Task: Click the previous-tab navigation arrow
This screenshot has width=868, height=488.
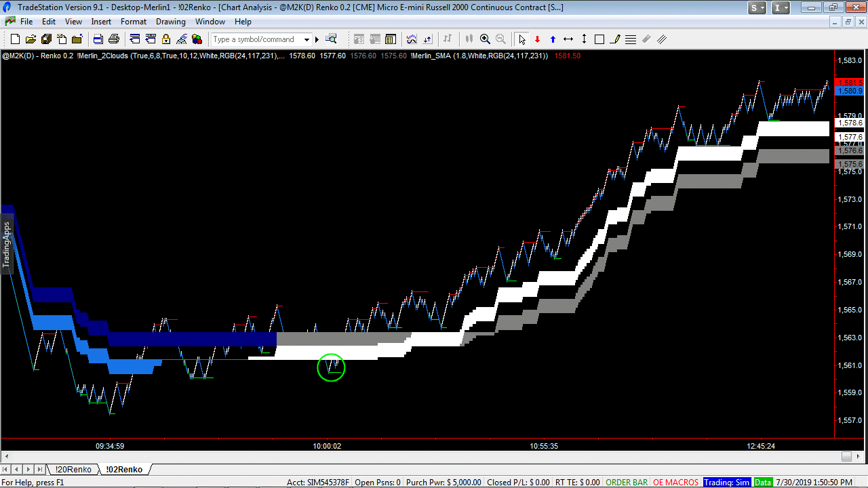Action: click(18, 469)
